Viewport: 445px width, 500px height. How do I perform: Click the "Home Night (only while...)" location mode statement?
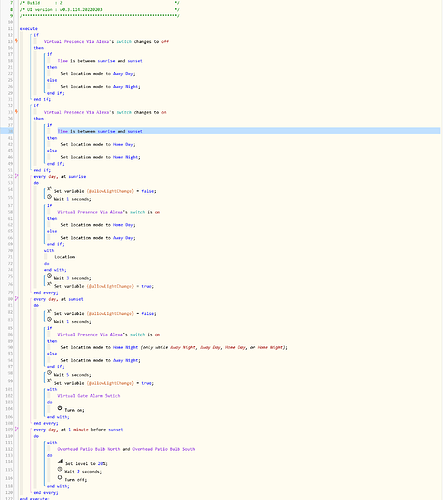click(174, 347)
